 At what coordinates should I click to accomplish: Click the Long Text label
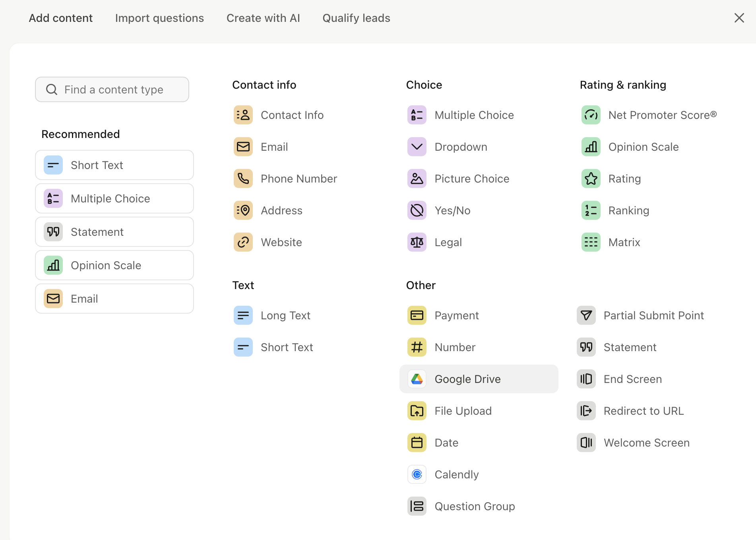pyautogui.click(x=285, y=316)
